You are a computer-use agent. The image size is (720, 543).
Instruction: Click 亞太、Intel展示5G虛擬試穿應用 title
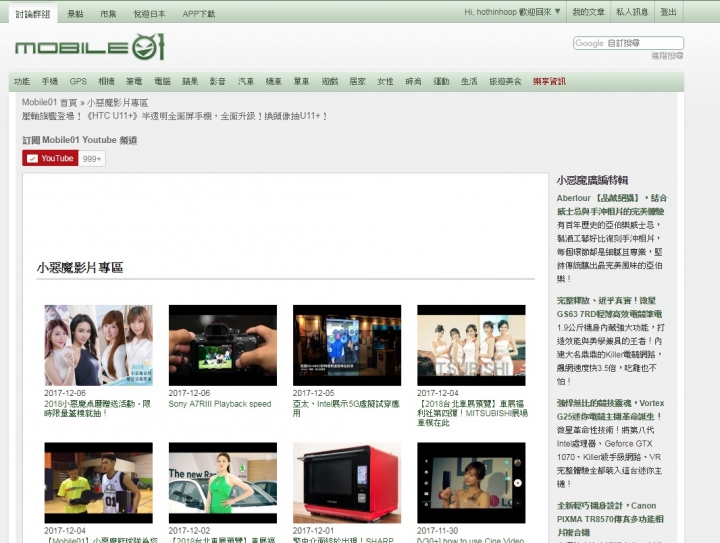pos(346,409)
